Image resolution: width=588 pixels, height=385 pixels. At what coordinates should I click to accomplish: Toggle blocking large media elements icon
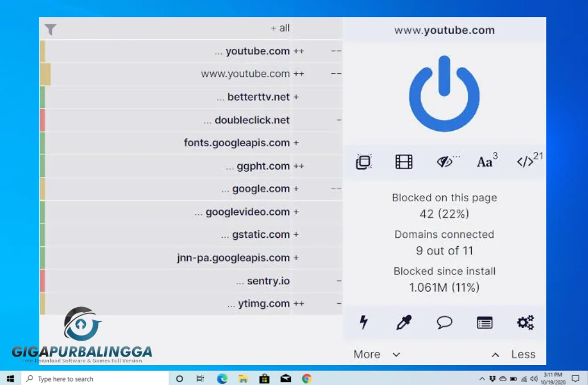pyautogui.click(x=404, y=162)
